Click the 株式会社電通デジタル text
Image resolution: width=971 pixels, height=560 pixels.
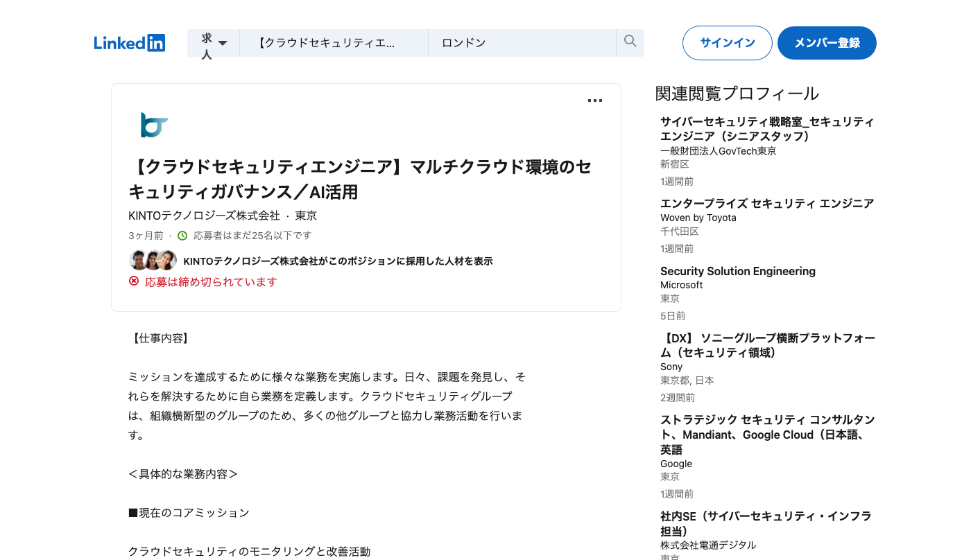point(708,545)
